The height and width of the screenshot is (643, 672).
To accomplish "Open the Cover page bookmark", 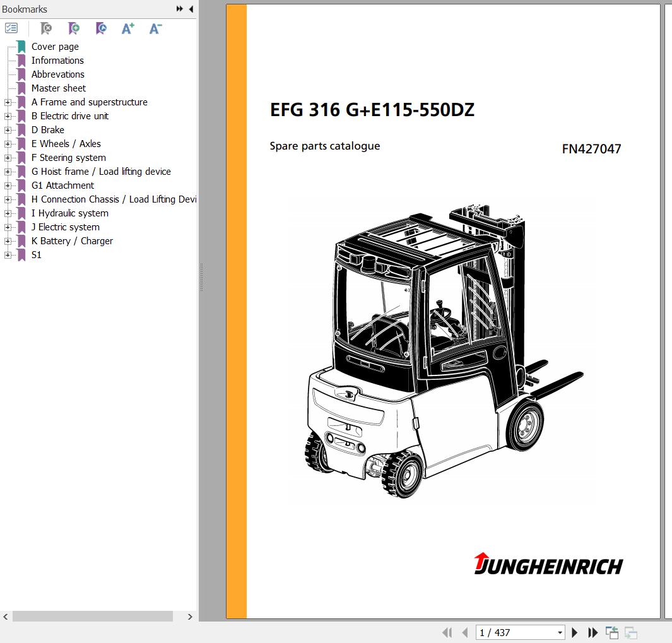I will point(55,47).
